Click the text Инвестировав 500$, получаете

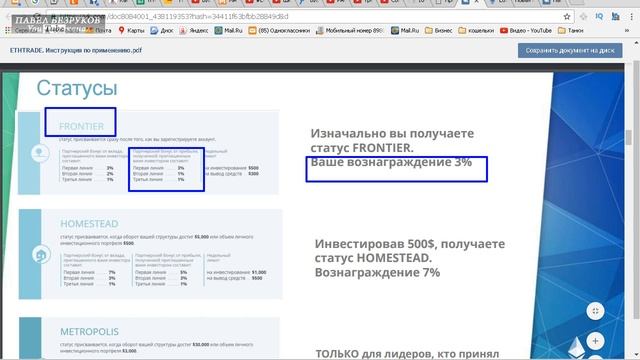coord(410,244)
